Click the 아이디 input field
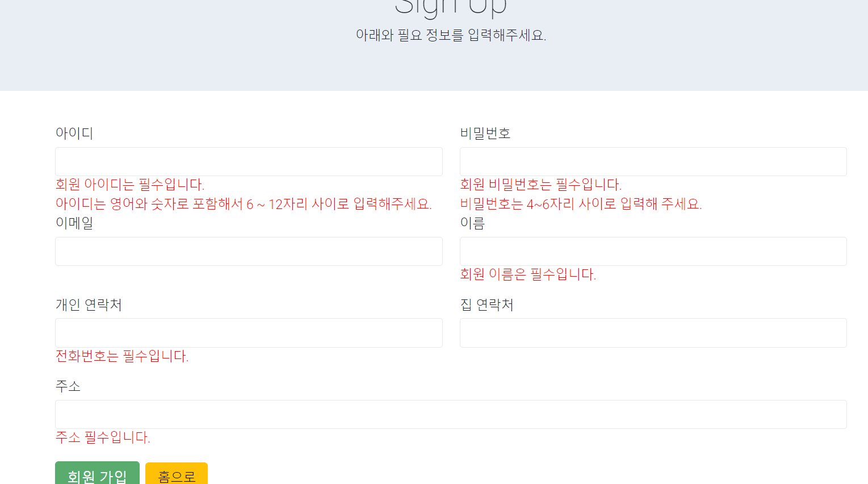Viewport: 868px width, 484px height. [x=248, y=161]
